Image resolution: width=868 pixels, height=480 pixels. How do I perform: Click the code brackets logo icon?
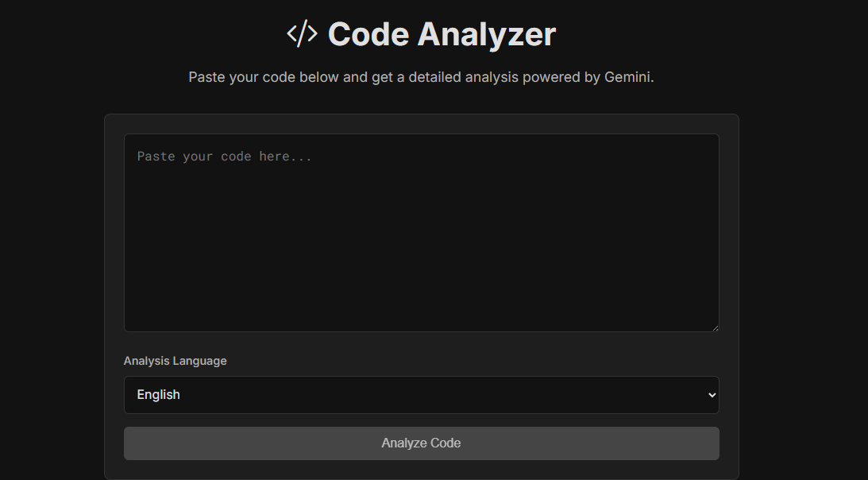[303, 34]
